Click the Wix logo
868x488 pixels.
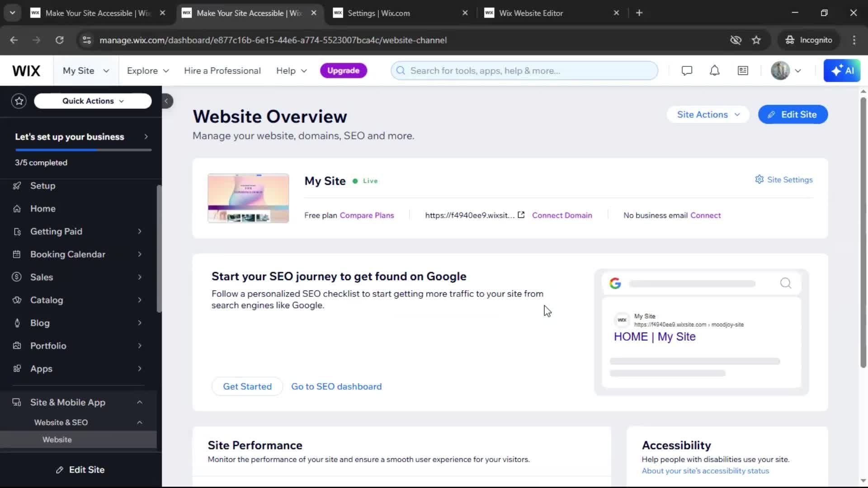pos(26,70)
